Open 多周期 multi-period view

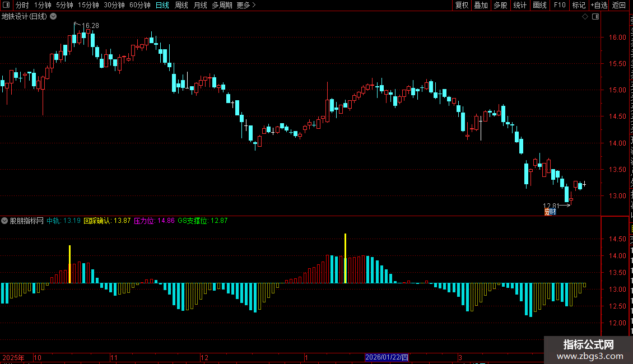(x=222, y=5)
